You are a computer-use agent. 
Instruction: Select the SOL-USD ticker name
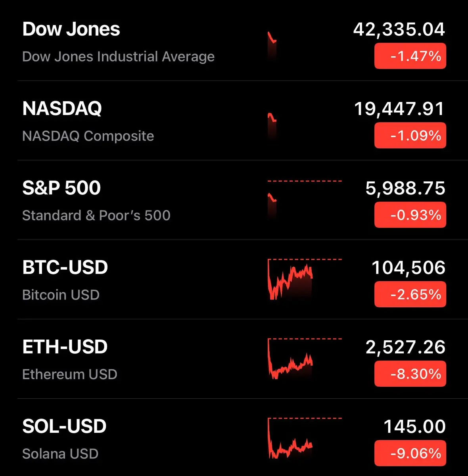point(64,426)
